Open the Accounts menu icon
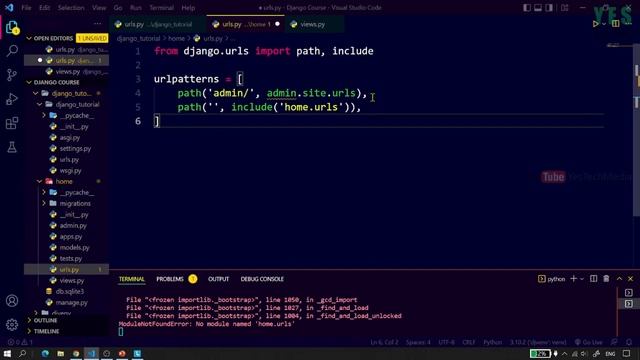 click(12, 301)
